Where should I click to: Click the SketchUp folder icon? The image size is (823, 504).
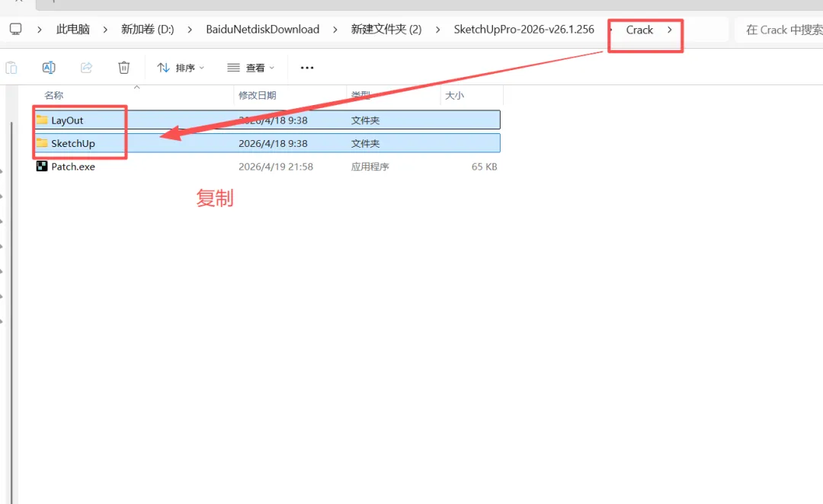(42, 142)
